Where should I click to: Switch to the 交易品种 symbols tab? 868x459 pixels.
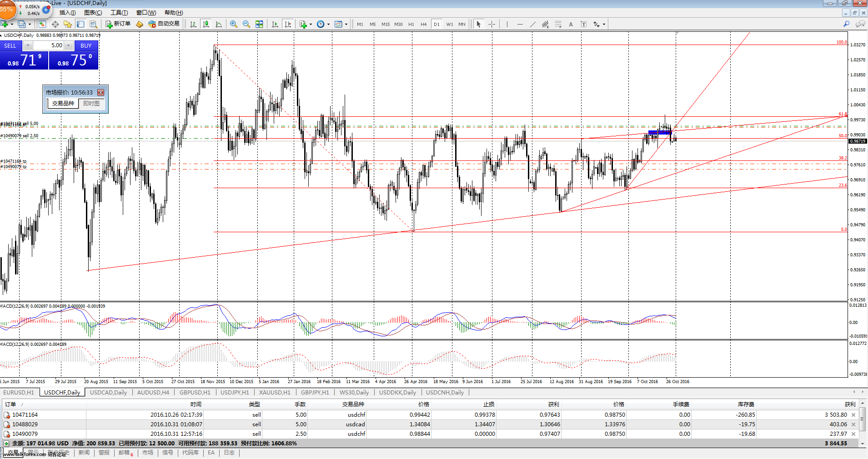click(63, 104)
